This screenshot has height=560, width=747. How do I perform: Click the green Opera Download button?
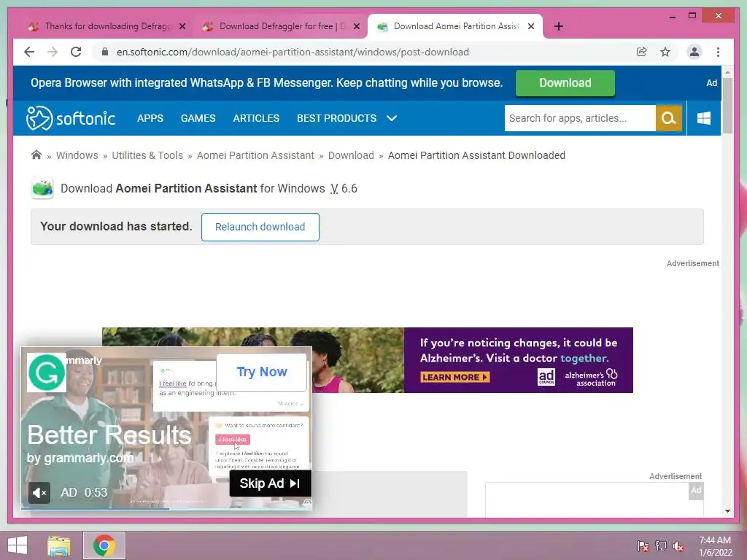tap(565, 83)
